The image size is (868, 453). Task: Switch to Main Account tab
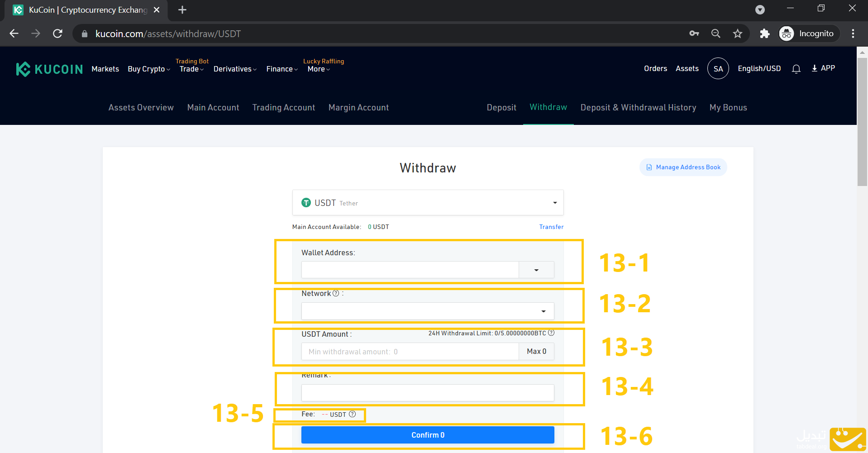point(213,108)
